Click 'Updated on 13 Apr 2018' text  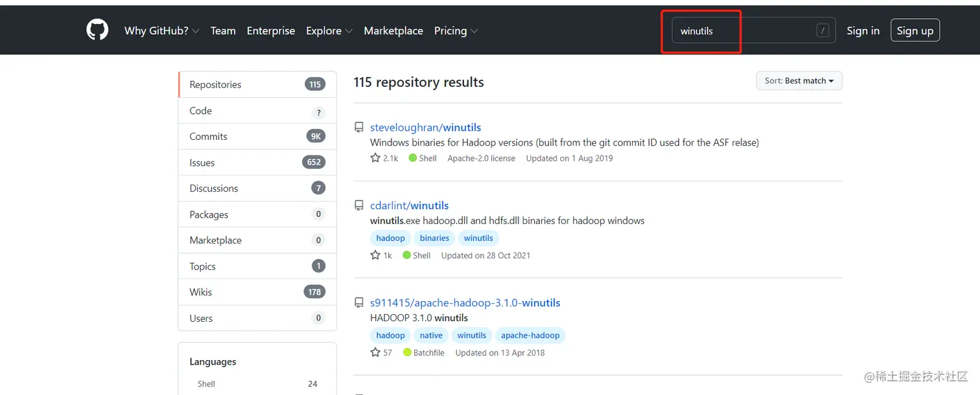point(500,352)
